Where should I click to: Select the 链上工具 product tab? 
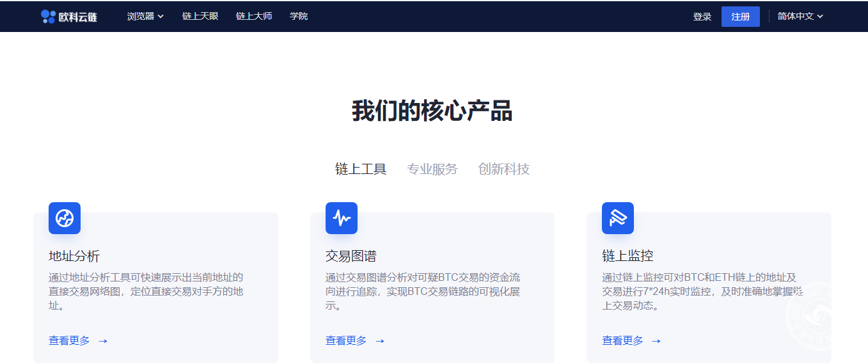[x=361, y=169]
